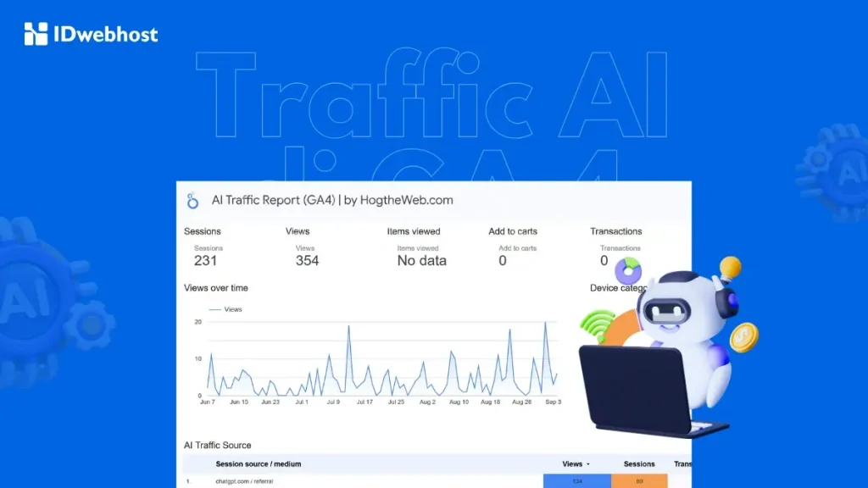Select the Session source / medium column header
The width and height of the screenshot is (868, 488).
click(x=257, y=463)
